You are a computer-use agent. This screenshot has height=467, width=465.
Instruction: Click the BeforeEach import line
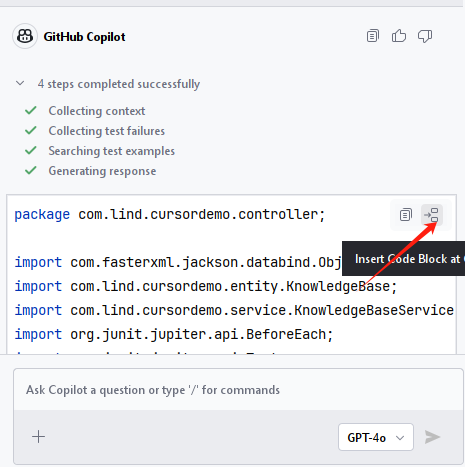pos(174,334)
